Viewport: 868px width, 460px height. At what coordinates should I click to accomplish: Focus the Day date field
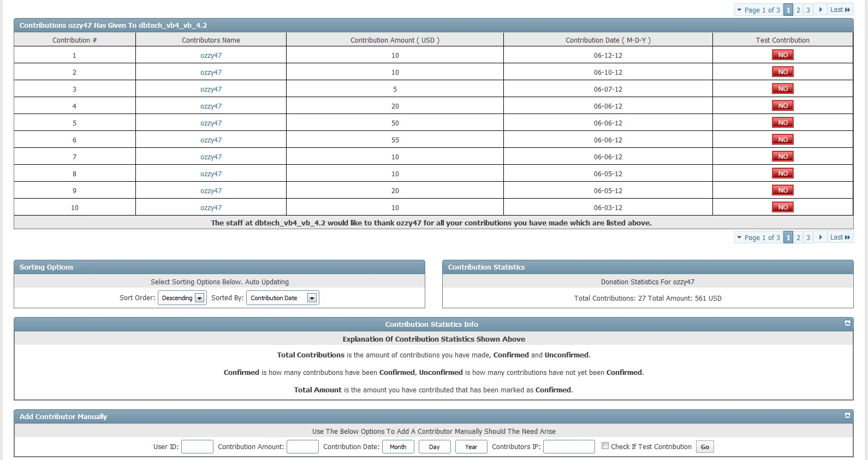(x=435, y=447)
